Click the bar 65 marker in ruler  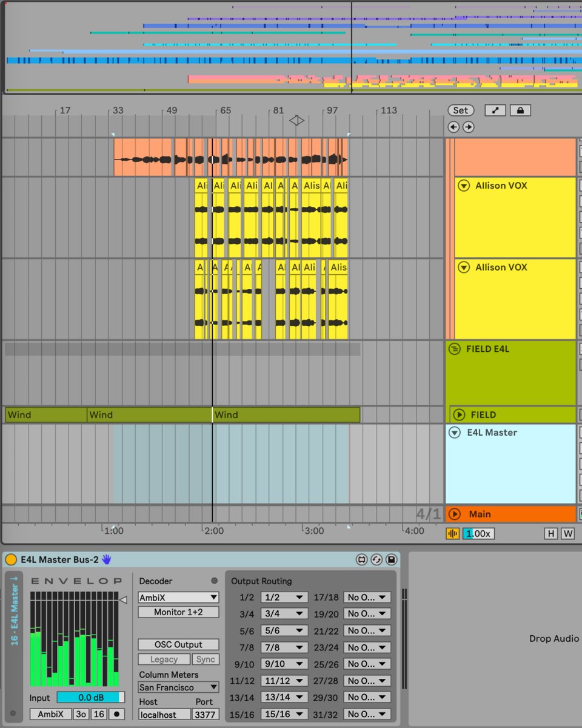point(225,110)
